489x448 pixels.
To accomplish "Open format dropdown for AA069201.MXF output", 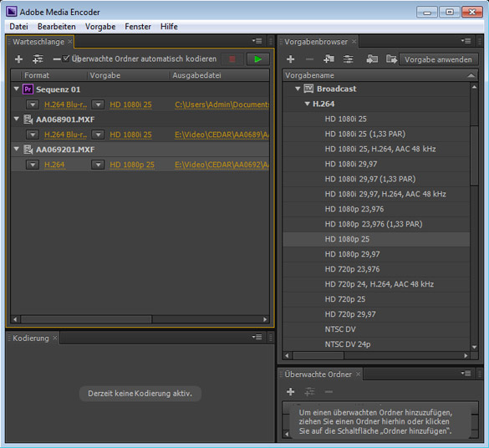I will (33, 165).
